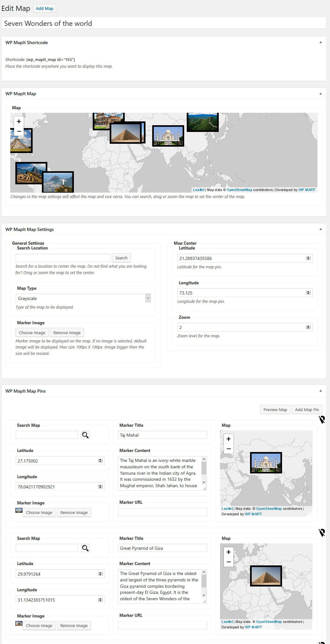Click the Map Center Latitude field

[x=245, y=258]
